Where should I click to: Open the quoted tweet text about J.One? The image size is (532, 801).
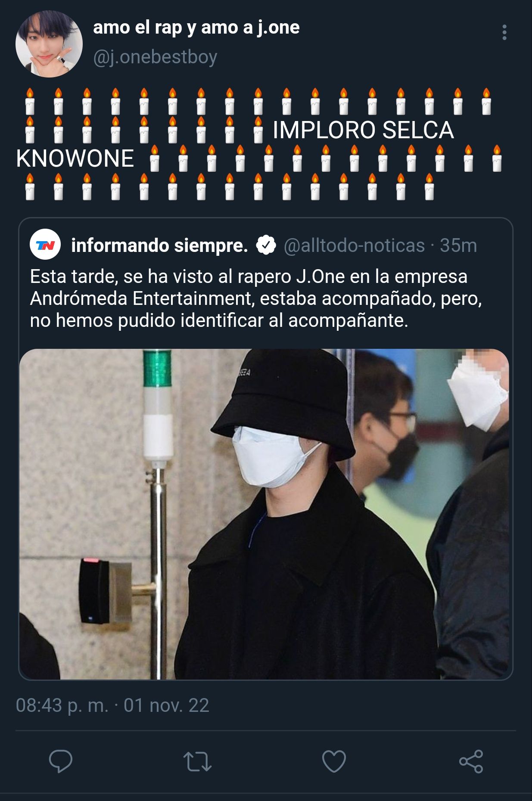pos(256,298)
